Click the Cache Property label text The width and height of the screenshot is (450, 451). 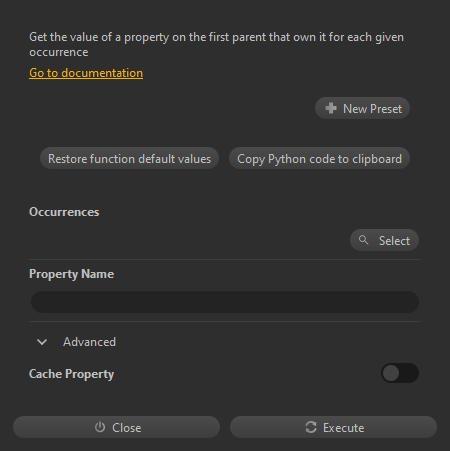tap(71, 374)
